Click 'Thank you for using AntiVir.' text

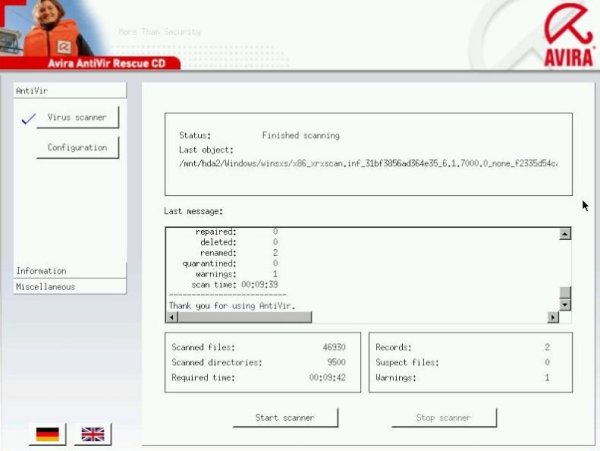click(232, 306)
